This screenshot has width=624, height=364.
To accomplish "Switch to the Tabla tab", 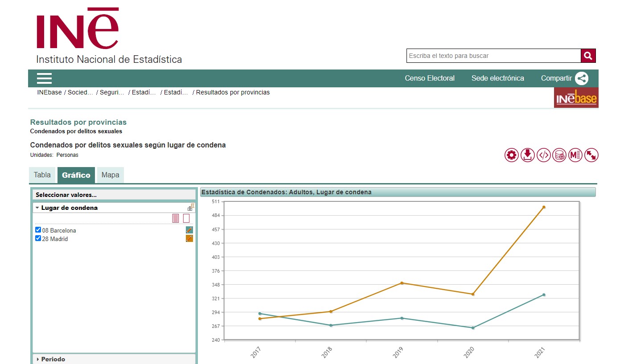I will point(42,175).
